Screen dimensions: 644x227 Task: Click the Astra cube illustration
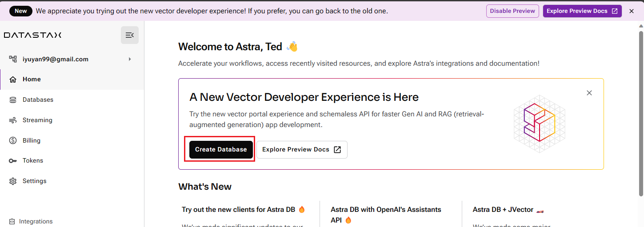539,123
